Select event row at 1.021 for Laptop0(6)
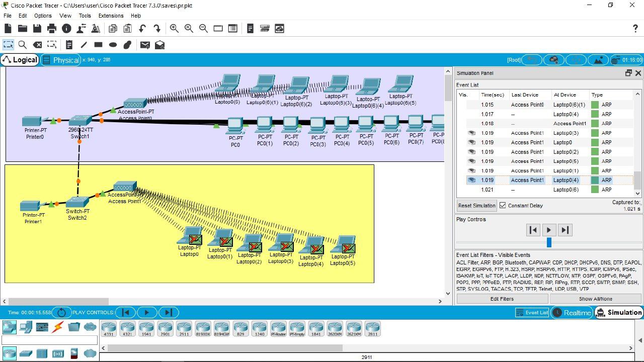644x362 pixels. [545, 190]
